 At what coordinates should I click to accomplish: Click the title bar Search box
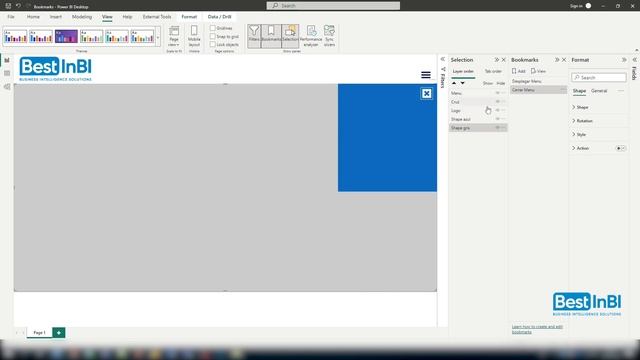tap(333, 6)
